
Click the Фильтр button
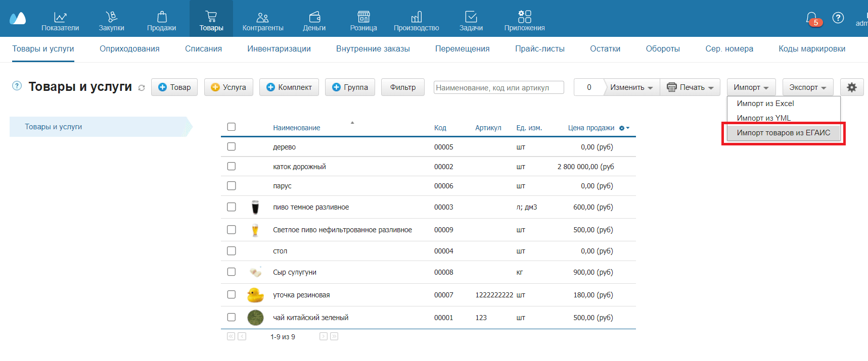coord(402,87)
